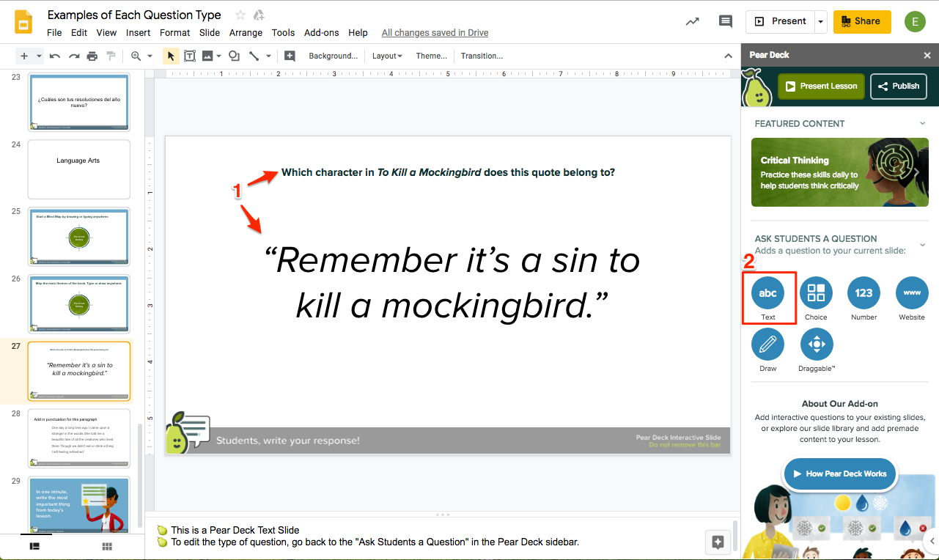939x560 pixels.
Task: Click the move to Drive folder icon
Action: tap(259, 15)
